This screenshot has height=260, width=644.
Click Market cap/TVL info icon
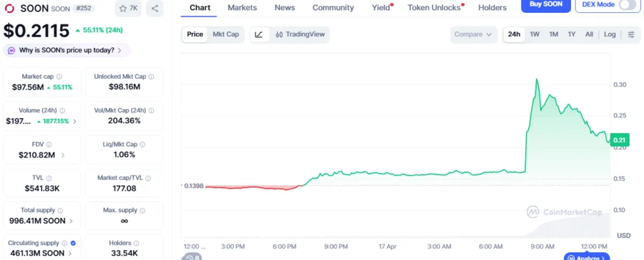coord(148,178)
